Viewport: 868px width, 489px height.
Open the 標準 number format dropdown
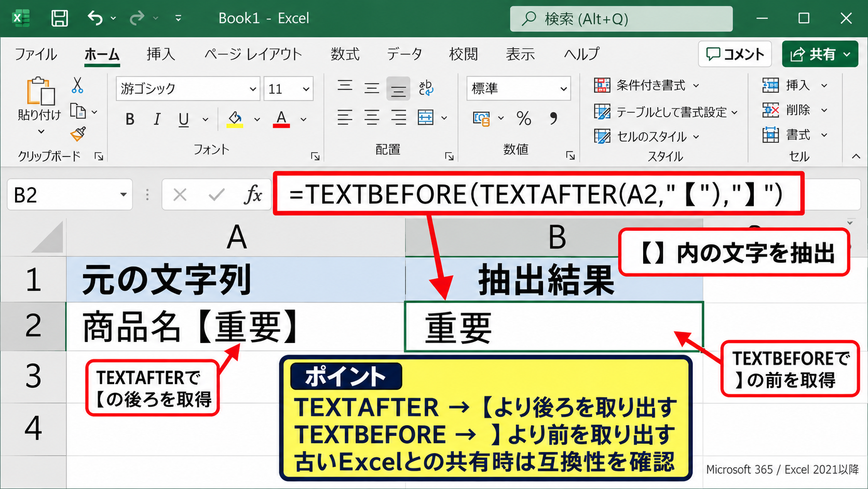pos(563,89)
